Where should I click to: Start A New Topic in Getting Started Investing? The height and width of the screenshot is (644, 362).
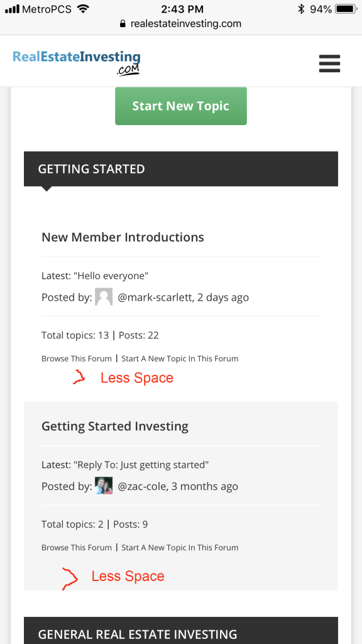click(180, 548)
